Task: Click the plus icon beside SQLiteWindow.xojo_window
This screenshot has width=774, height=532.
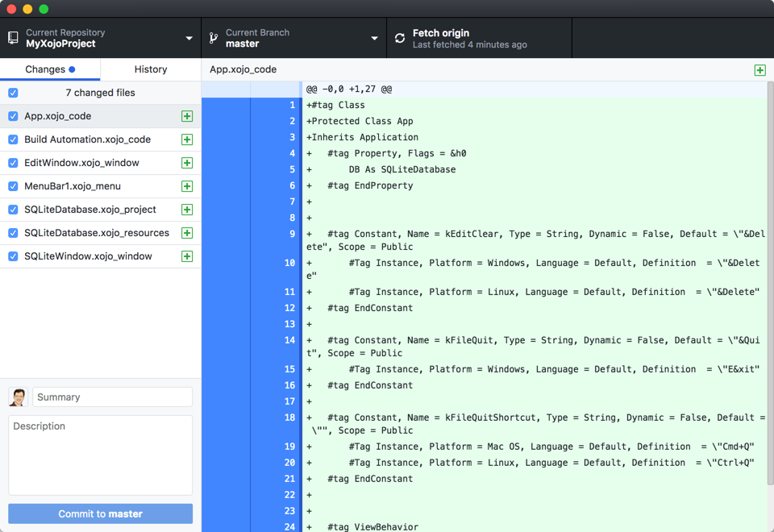Action: tap(187, 256)
